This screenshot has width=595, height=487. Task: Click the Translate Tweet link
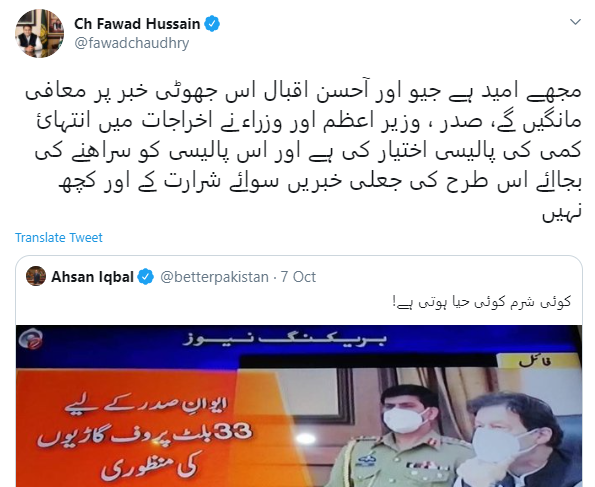tap(59, 238)
